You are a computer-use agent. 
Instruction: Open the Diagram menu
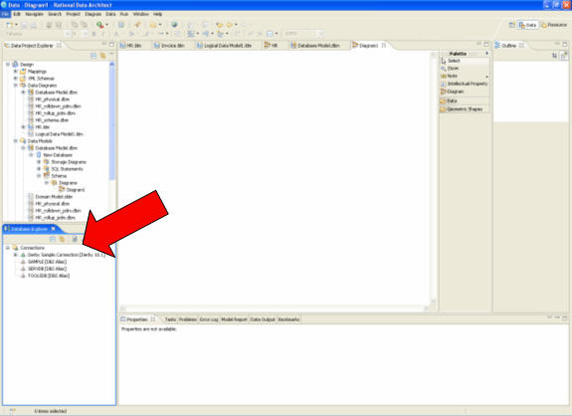[93, 14]
